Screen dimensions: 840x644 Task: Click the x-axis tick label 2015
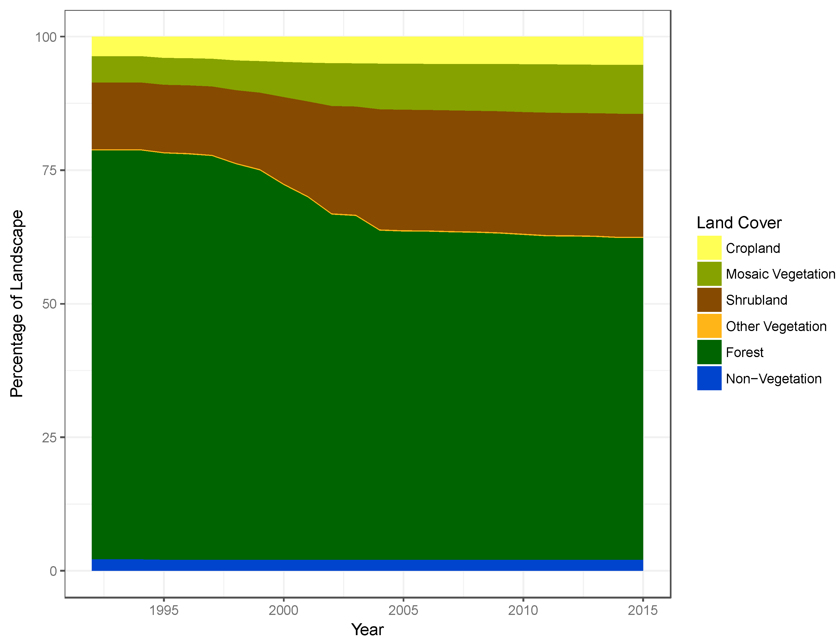pos(643,610)
